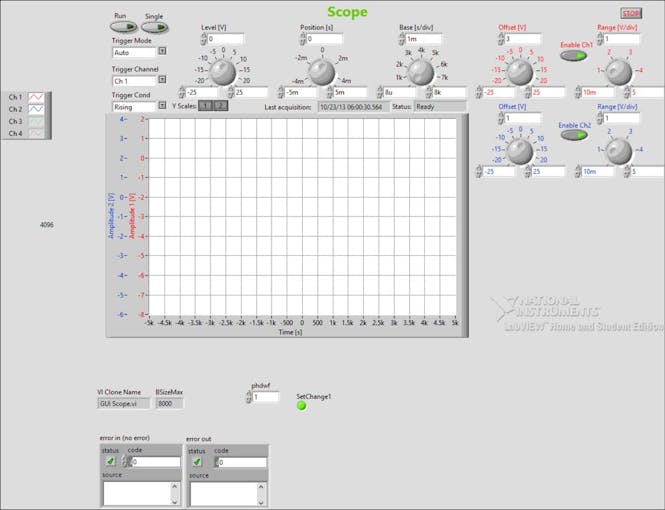Viewport: 665px width, 510px height.
Task: Click the Ch1 Range [V/div] value field
Action: pos(622,39)
